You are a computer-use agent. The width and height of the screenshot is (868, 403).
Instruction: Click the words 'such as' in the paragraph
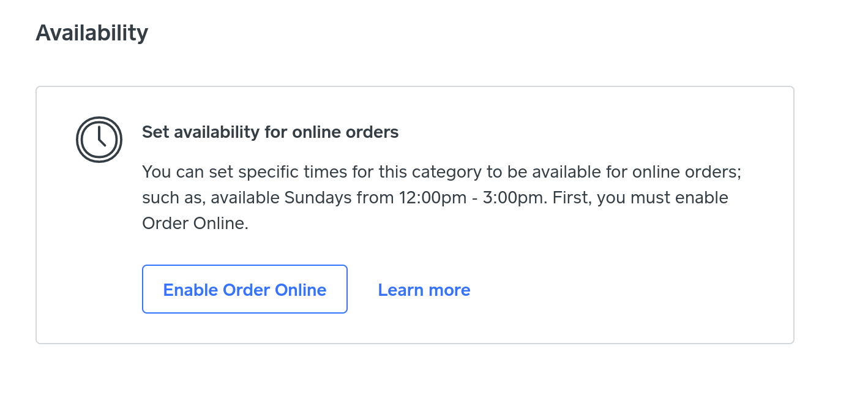[166, 198]
